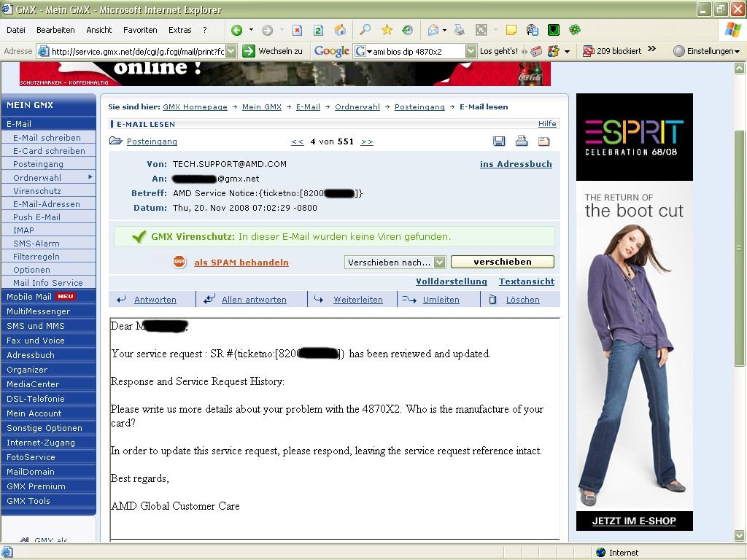Click the trash icon beside Löschen

click(x=493, y=300)
